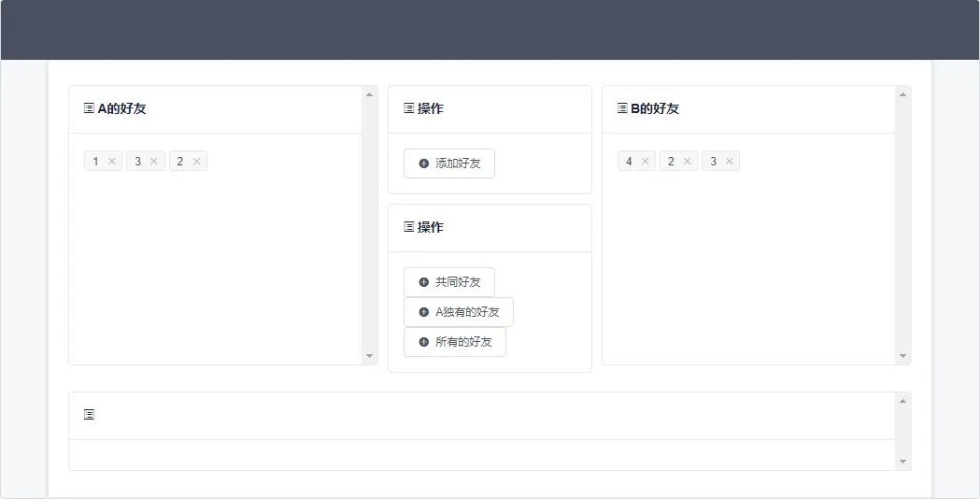980x499 pixels.
Task: Click scroll-down arrow in B的好友 panel
Action: tap(902, 356)
